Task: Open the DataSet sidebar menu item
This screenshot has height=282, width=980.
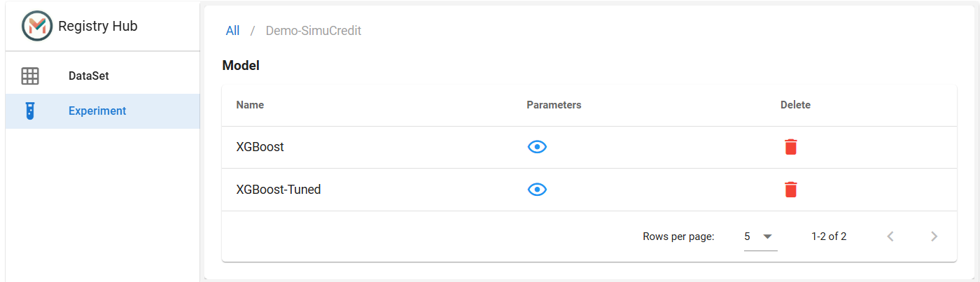Action: pyautogui.click(x=103, y=76)
